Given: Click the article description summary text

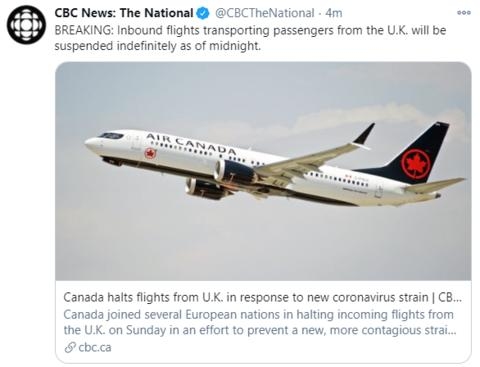Looking at the screenshot, I should pos(260,322).
